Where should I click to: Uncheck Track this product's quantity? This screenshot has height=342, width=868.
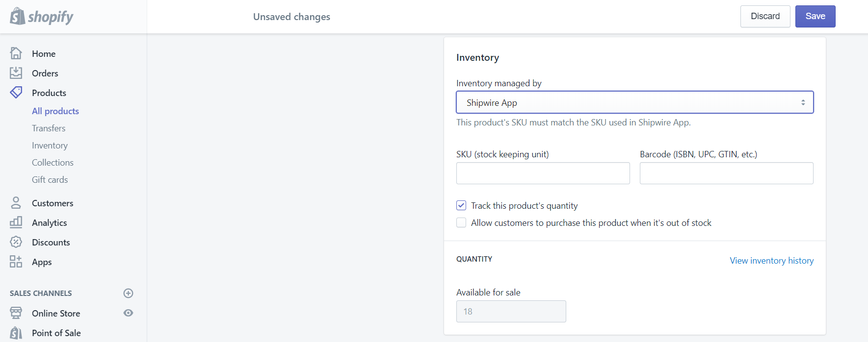(x=461, y=205)
